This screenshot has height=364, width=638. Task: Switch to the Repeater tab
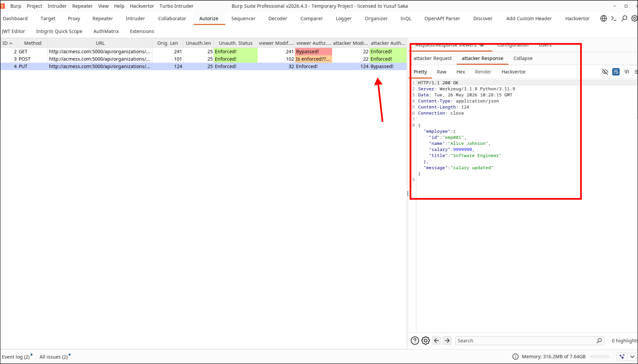point(102,19)
